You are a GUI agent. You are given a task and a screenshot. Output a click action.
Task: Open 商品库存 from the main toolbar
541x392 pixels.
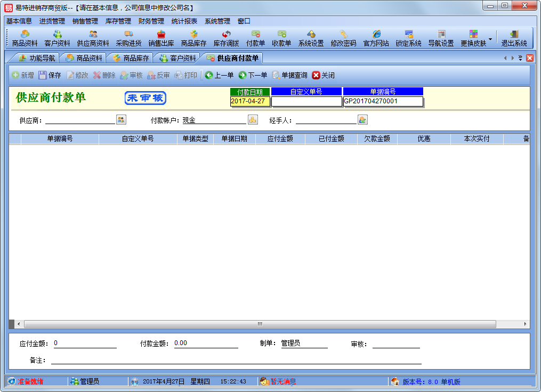click(x=194, y=38)
